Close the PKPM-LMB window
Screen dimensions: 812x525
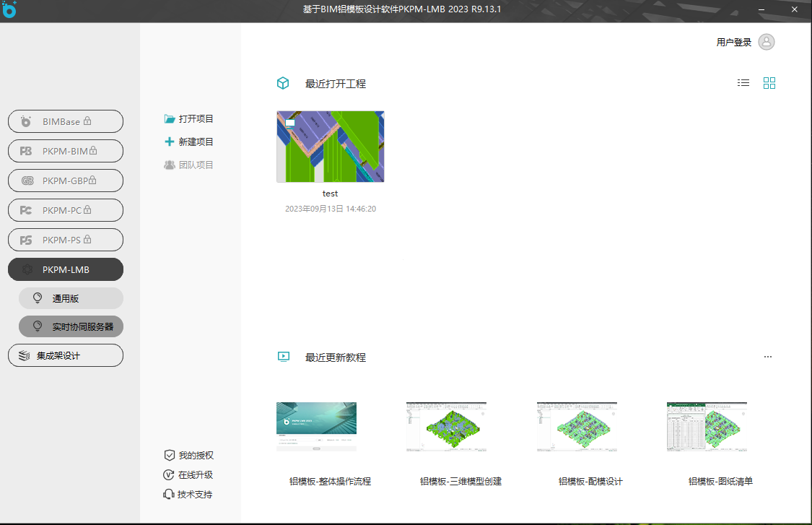tap(795, 9)
